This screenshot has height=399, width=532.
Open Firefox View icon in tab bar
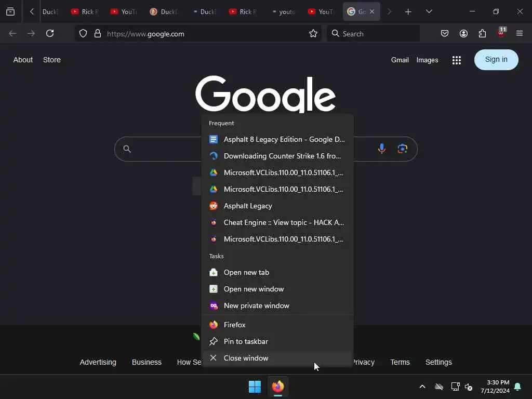tap(10, 12)
